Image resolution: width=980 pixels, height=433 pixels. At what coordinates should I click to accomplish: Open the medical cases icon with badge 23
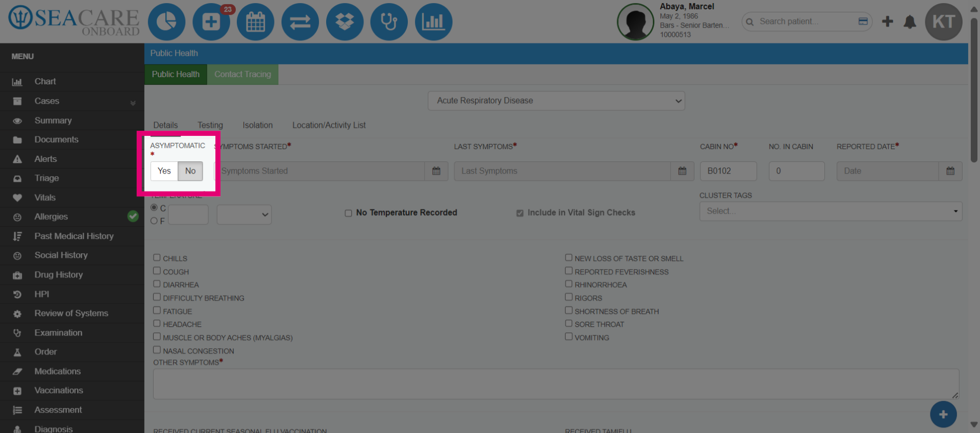(x=211, y=22)
